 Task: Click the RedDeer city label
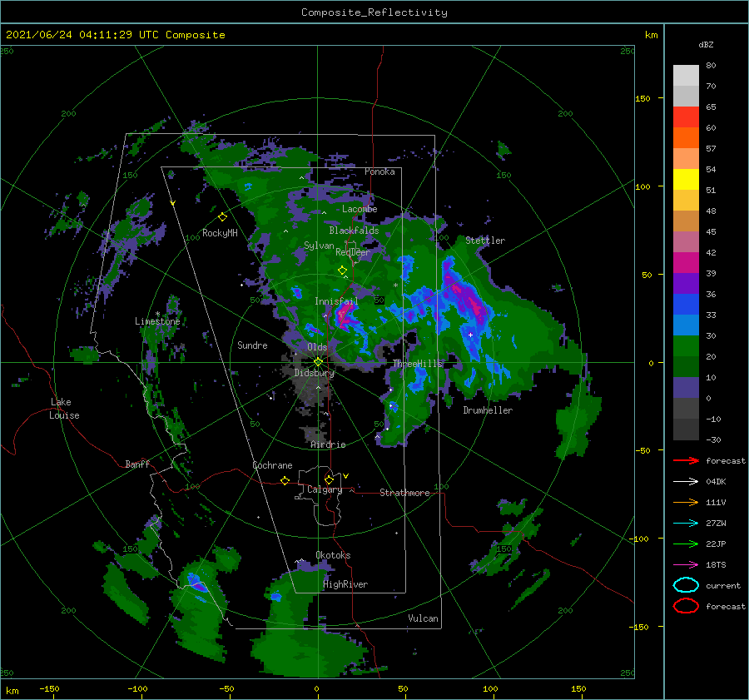pos(353,252)
